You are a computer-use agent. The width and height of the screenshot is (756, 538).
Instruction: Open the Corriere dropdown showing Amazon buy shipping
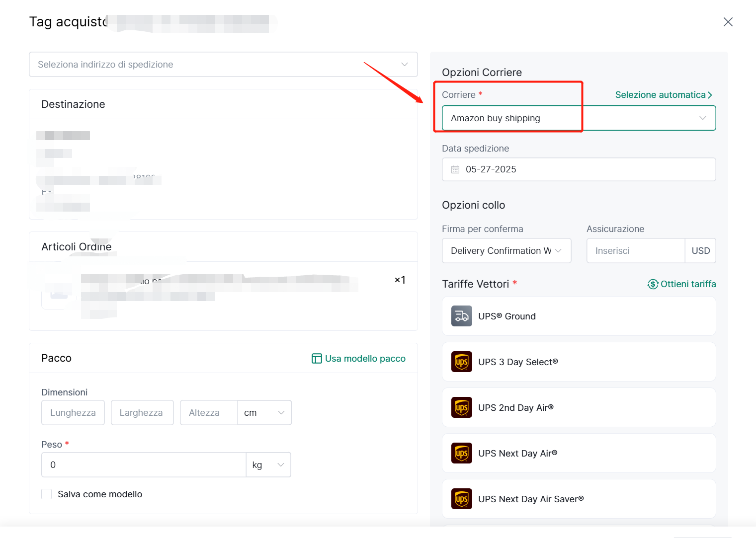(579, 118)
